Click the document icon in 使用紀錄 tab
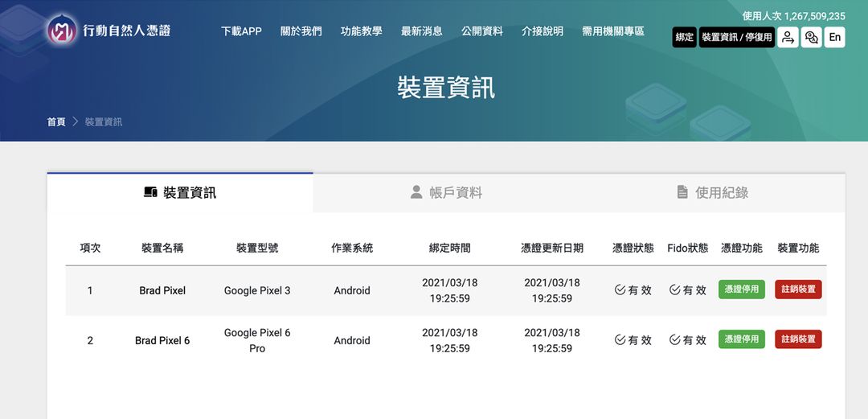This screenshot has height=419, width=868. point(682,191)
